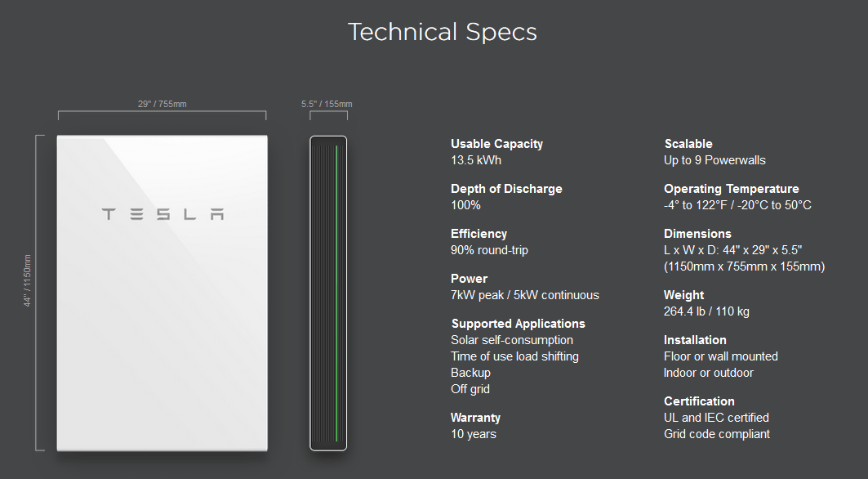The width and height of the screenshot is (868, 479).
Task: Select the white Powerwall front image
Action: click(x=162, y=293)
